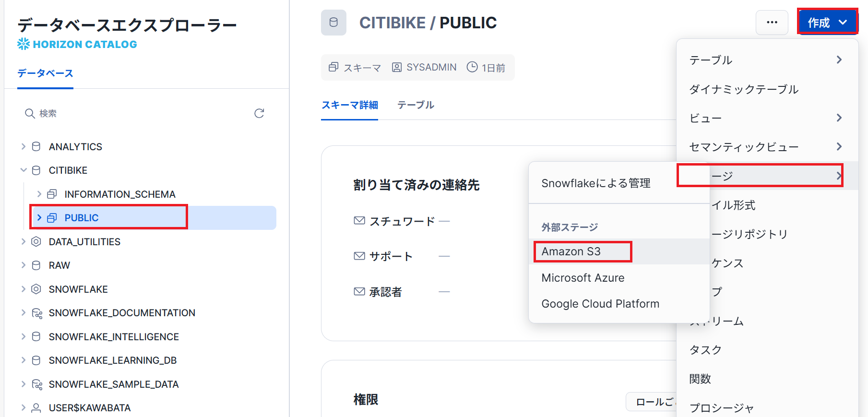
Task: Click the owner role icon beside SYSADMIN
Action: pyautogui.click(x=397, y=67)
